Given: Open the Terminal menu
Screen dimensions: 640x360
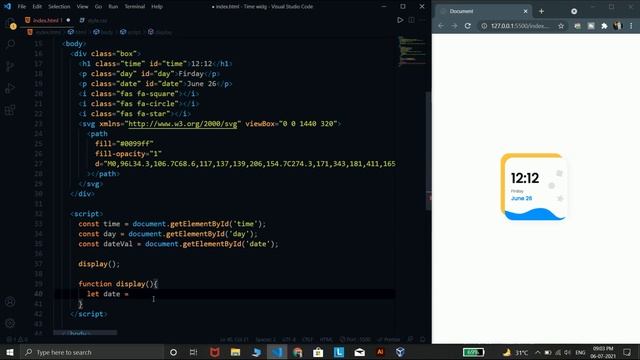Looking at the screenshot, I should (135, 7).
